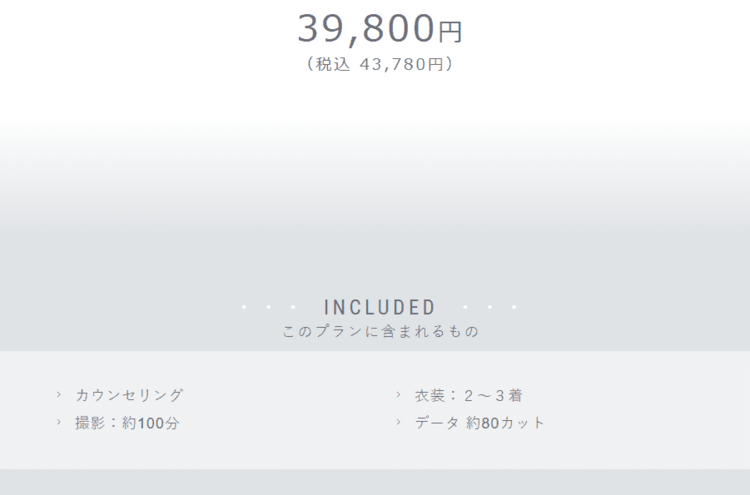This screenshot has height=495, width=750.
Task: Click the 衣装：2～3着 list item
Action: [468, 396]
